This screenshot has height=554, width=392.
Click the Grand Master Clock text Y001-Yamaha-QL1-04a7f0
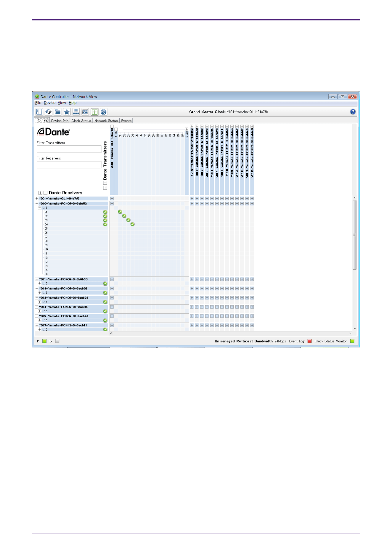[247, 112]
